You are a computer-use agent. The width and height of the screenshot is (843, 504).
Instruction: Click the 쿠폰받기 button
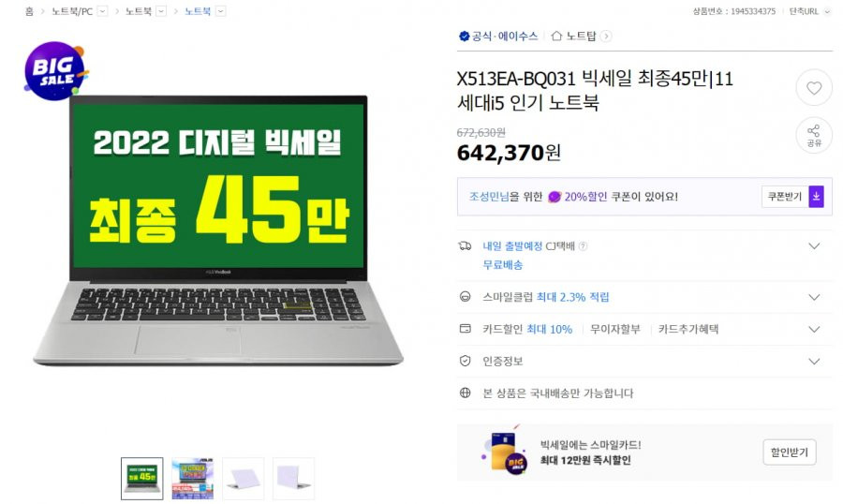coord(785,197)
